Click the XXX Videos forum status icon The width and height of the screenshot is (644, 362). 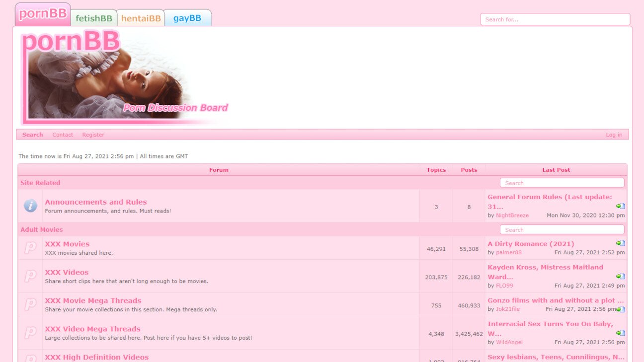click(x=30, y=276)
